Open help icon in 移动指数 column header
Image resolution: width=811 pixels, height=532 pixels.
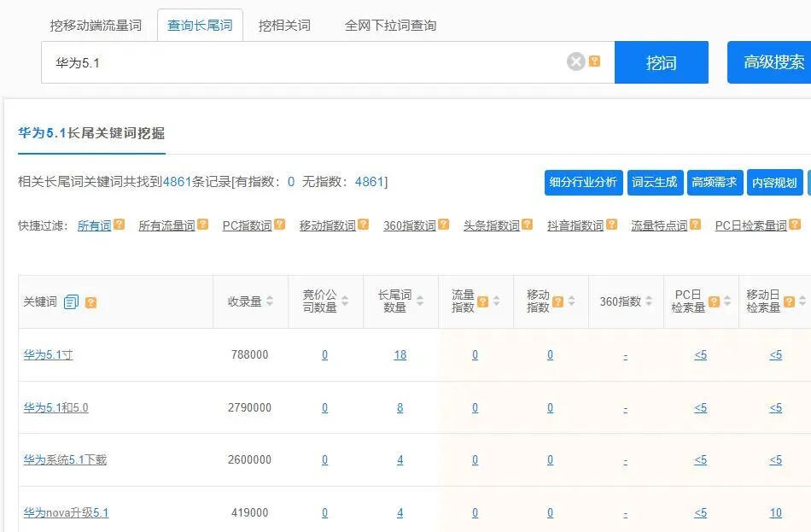(557, 301)
